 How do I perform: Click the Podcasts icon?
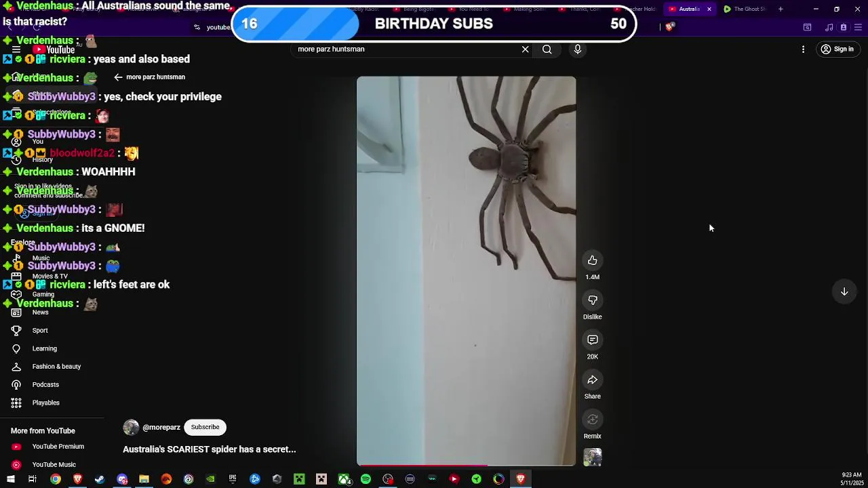tap(16, 384)
